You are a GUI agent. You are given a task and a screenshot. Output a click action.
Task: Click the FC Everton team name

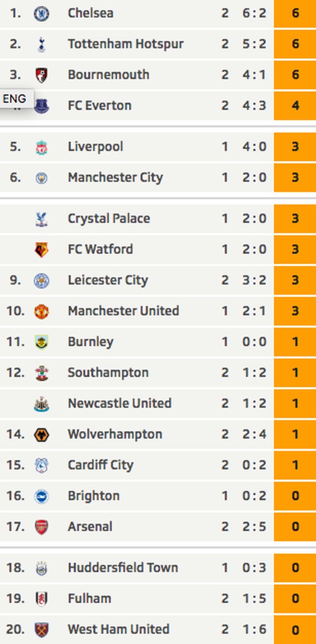pyautogui.click(x=100, y=105)
